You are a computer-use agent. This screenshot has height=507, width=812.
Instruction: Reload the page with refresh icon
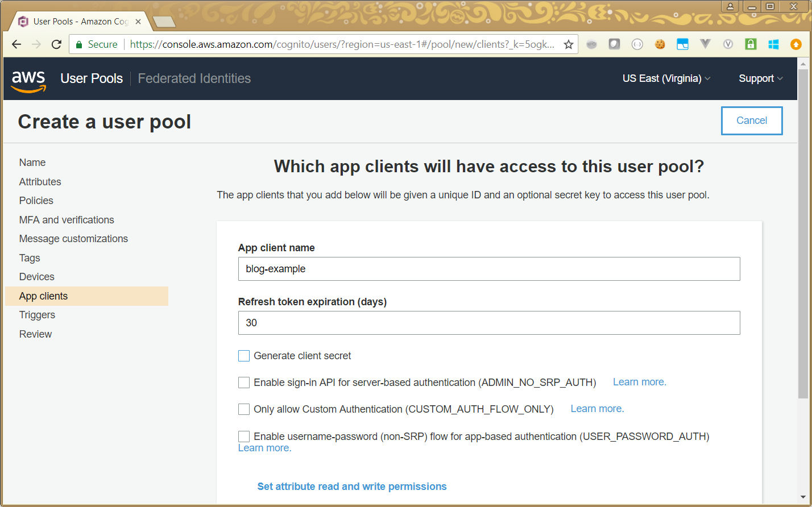(56, 44)
